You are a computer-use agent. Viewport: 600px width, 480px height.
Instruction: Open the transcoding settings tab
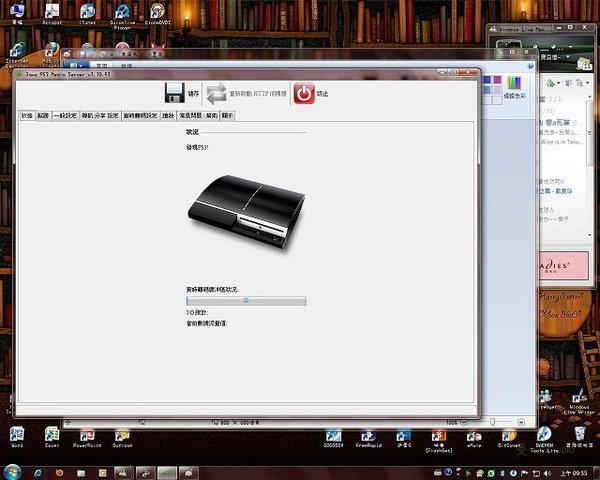pos(141,116)
